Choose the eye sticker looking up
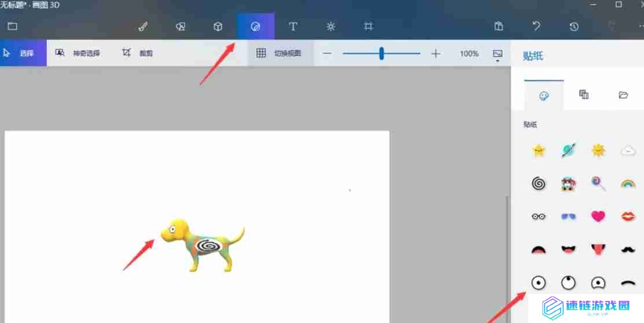 point(568,282)
